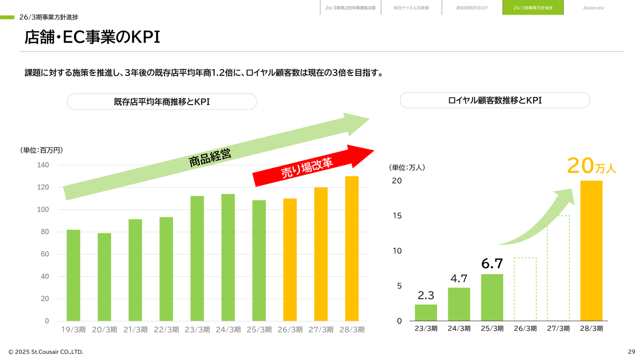Click the active 26/3期事業方針進捗 tab

coord(533,8)
